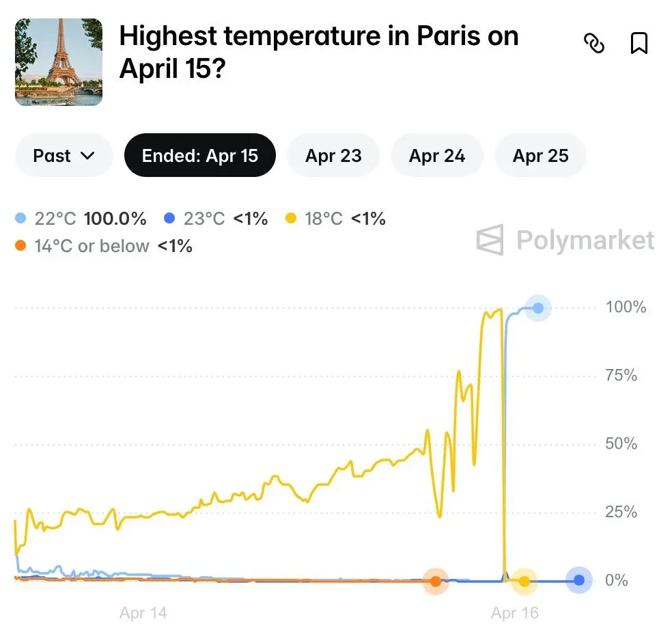Screen dimensions: 672x630
Task: Expand the Past dropdown
Action: click(64, 156)
